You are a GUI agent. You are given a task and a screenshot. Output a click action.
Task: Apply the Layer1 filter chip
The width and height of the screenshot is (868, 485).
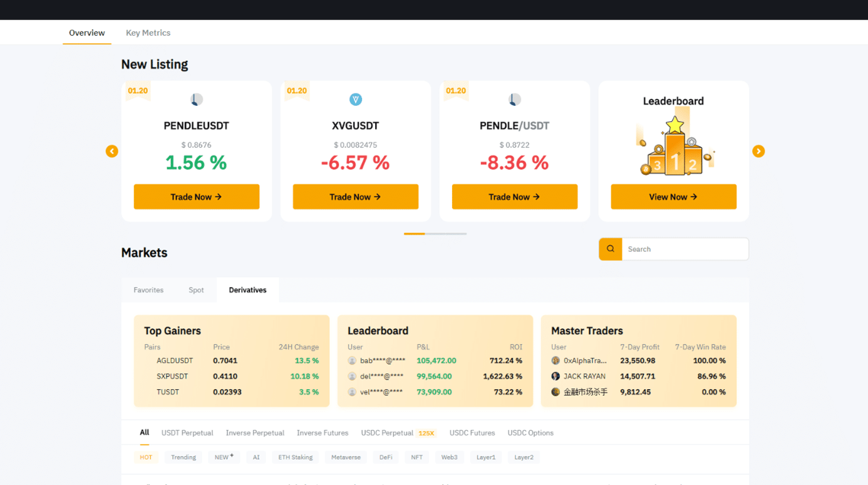click(486, 457)
